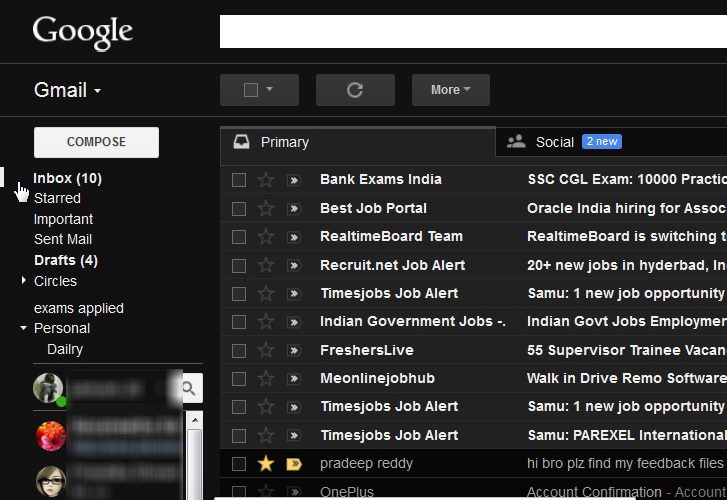Click the refresh button
The width and height of the screenshot is (727, 500).
pyautogui.click(x=355, y=90)
